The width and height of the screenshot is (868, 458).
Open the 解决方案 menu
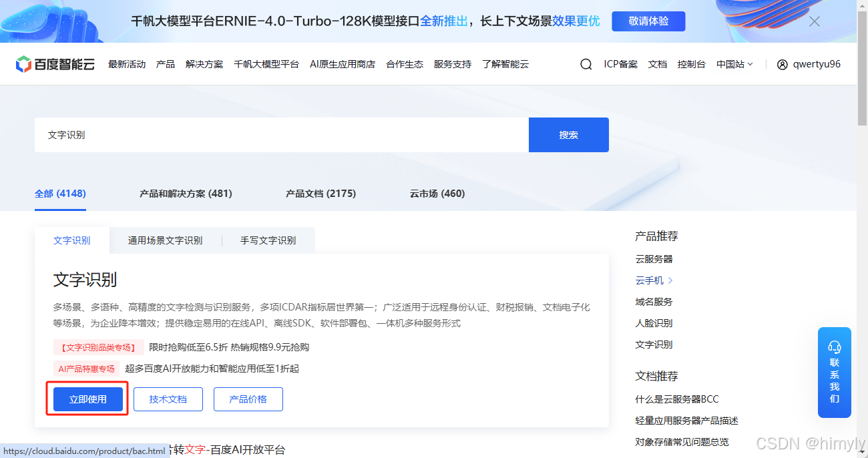pos(204,64)
